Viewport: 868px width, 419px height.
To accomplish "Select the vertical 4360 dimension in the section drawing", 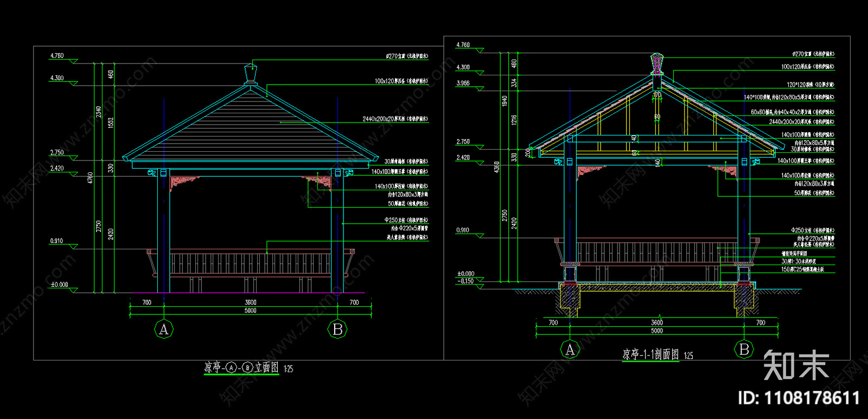I will tap(496, 167).
